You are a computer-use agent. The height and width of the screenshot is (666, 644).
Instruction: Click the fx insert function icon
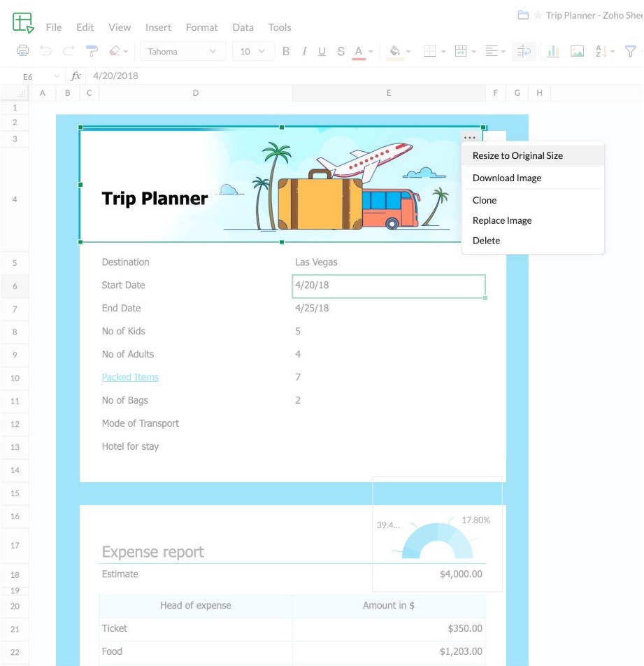pos(76,76)
